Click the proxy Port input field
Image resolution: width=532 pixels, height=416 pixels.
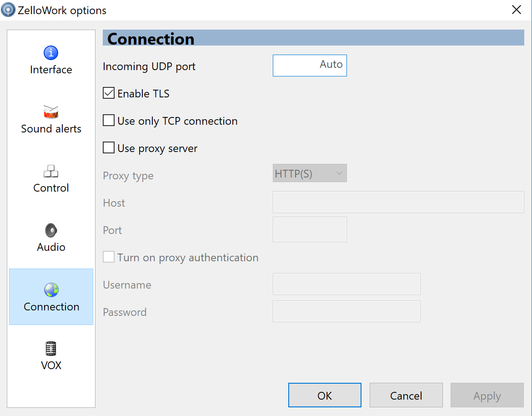(310, 229)
